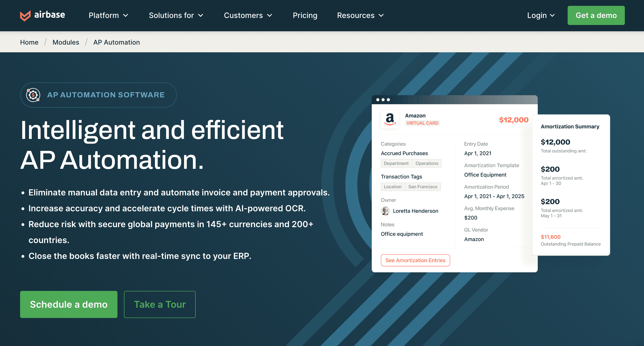Click the Operations department tag
The width and height of the screenshot is (644, 346).
tap(427, 163)
